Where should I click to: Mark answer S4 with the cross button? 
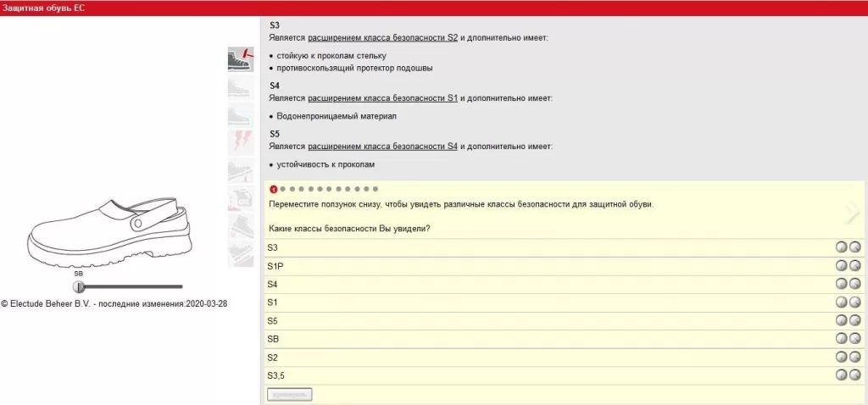855,284
